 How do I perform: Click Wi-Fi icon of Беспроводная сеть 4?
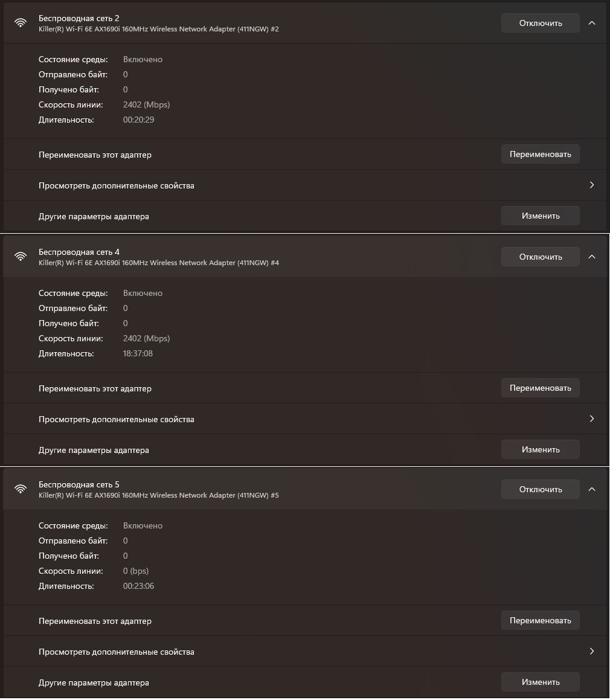[21, 257]
